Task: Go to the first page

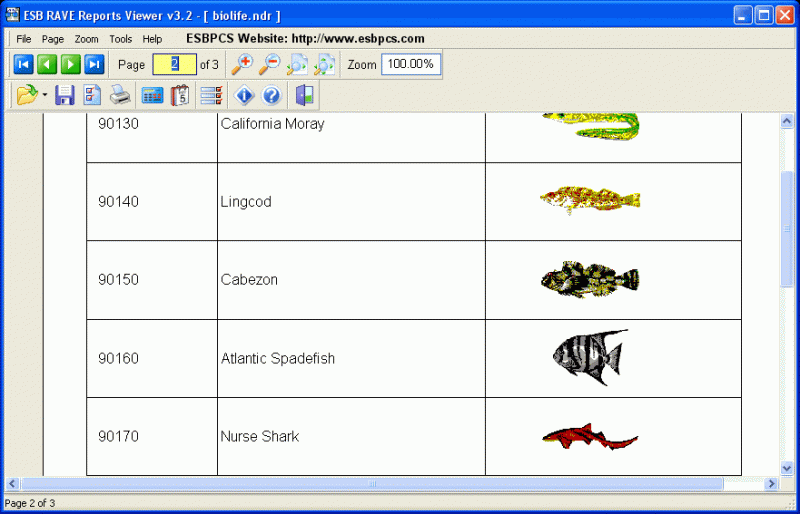Action: click(23, 65)
